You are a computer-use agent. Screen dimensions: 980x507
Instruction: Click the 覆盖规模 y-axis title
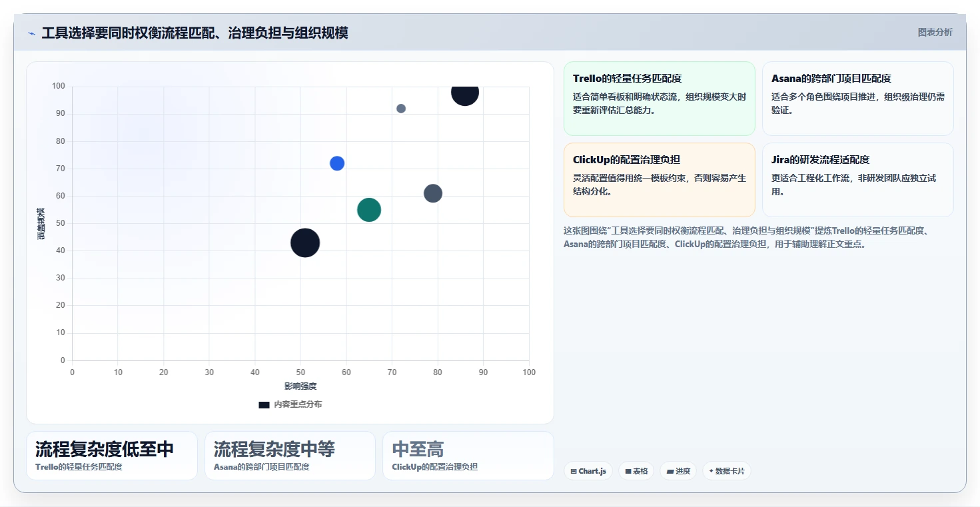pyautogui.click(x=41, y=224)
